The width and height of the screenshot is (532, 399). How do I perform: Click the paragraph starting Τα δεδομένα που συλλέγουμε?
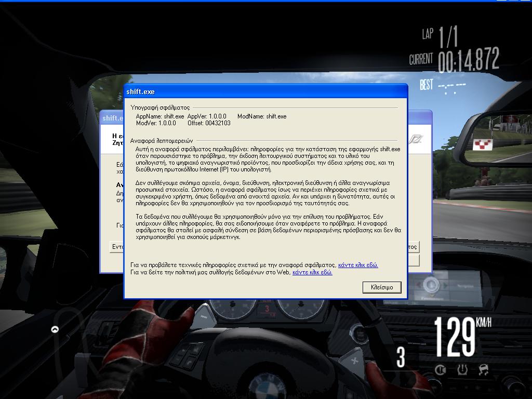(x=269, y=227)
